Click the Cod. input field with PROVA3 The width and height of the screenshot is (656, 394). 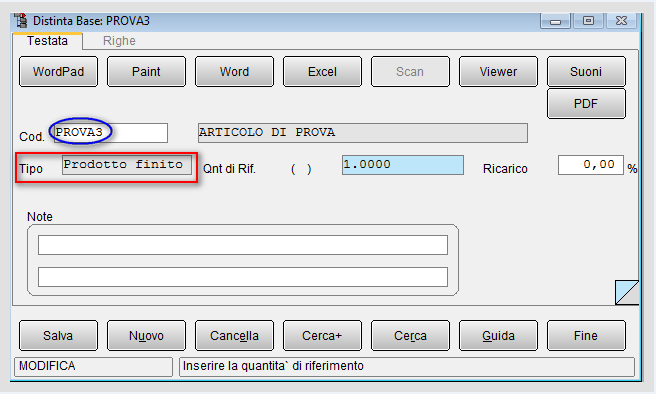pos(111,133)
